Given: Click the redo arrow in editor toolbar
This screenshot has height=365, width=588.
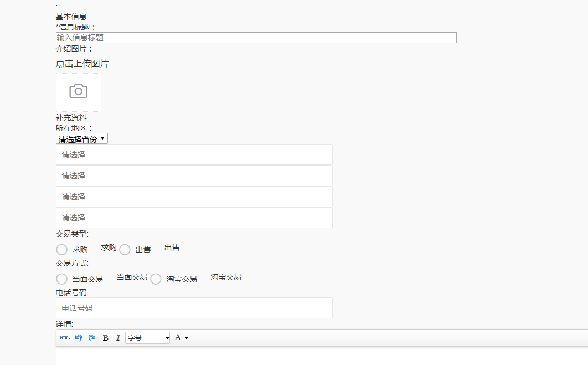Looking at the screenshot, I should 92,338.
